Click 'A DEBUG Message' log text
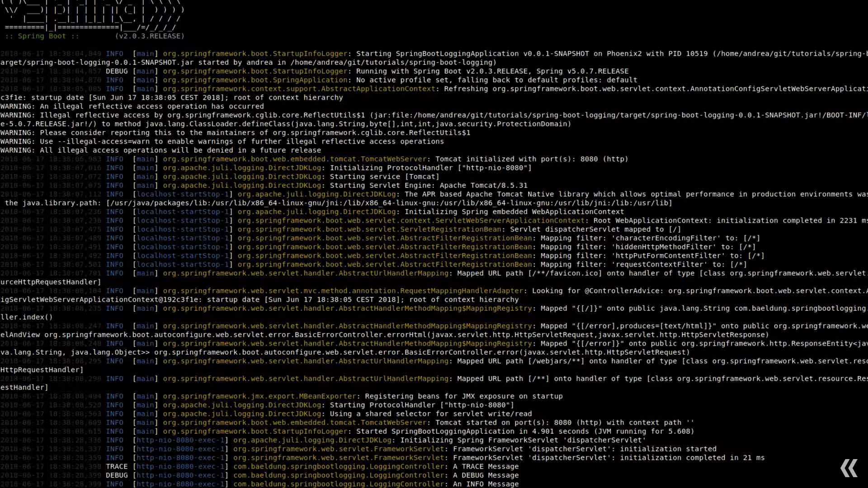Screen dimensions: 868x488 486,476
